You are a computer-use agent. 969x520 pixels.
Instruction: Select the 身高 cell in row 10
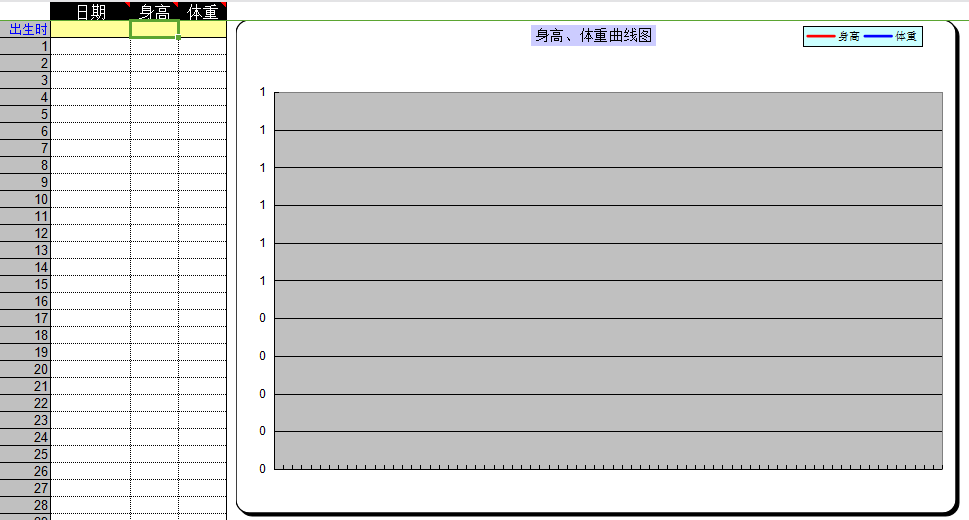click(154, 199)
